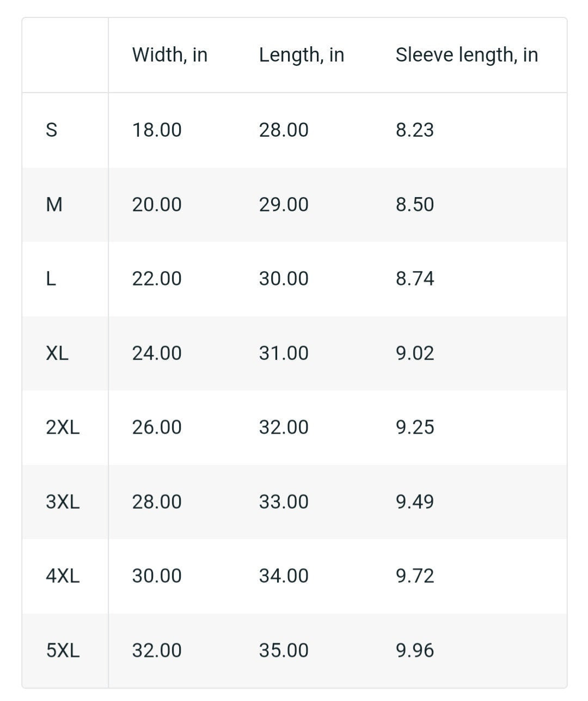Click the 30.00 width value for 4XL
This screenshot has width=588, height=701.
coord(157,576)
